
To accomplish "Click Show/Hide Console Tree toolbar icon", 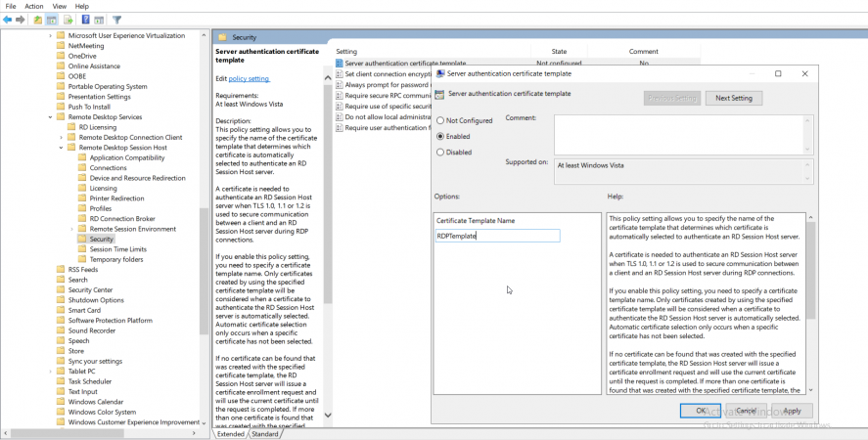I will point(53,19).
